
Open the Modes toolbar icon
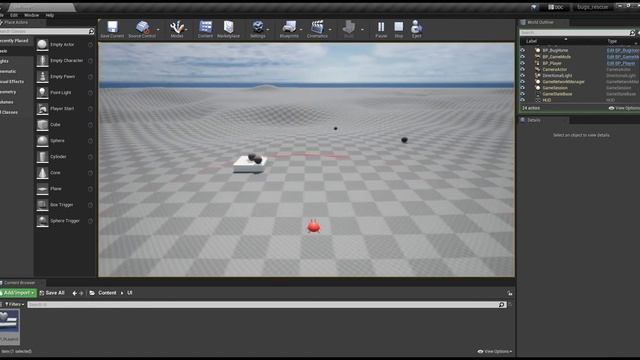coord(177,27)
